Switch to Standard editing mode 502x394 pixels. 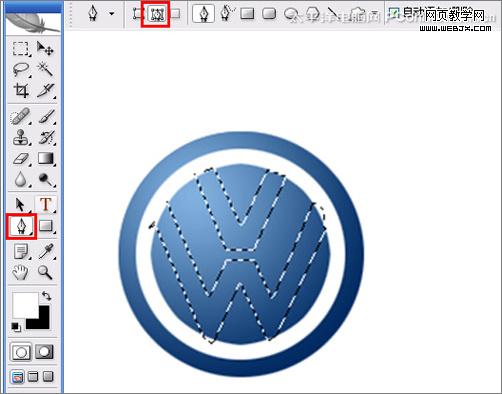21,352
